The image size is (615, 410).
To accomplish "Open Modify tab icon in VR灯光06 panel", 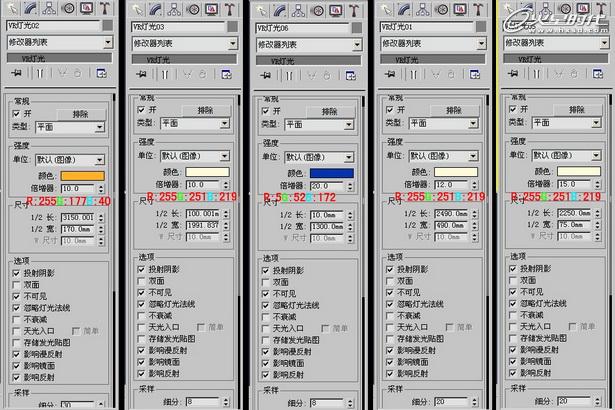I will pyautogui.click(x=280, y=11).
